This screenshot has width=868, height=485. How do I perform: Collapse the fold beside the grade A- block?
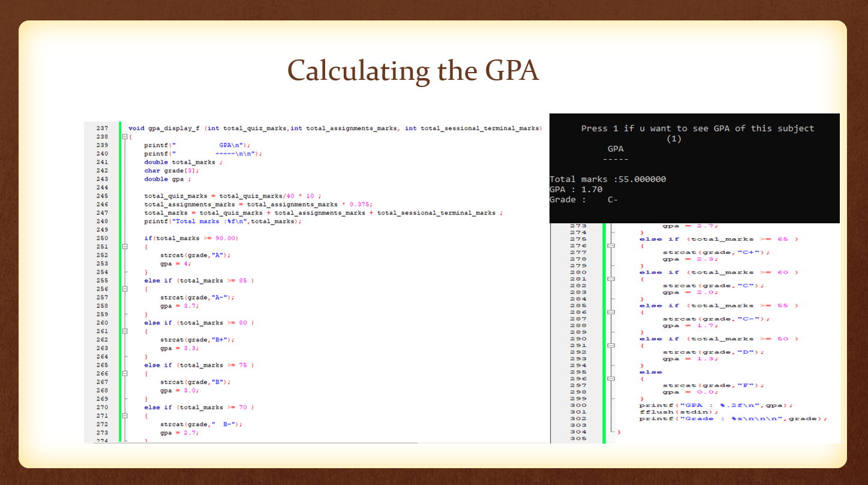(124, 289)
